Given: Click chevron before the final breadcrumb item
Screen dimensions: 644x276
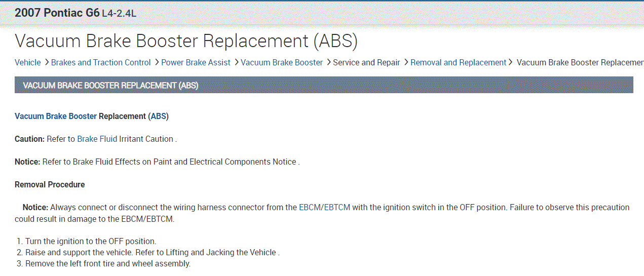Looking at the screenshot, I should [512, 62].
